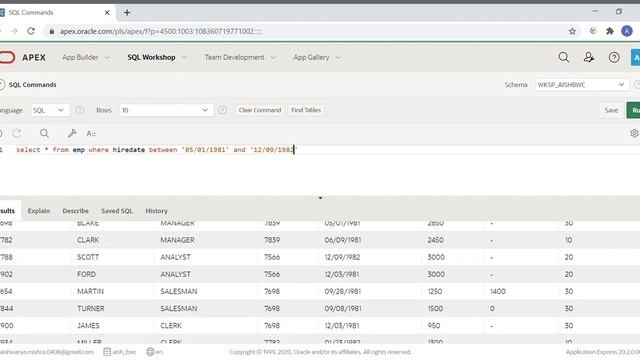Click the TURNER name cell
Screen dimensions: 640x360
(x=91, y=309)
